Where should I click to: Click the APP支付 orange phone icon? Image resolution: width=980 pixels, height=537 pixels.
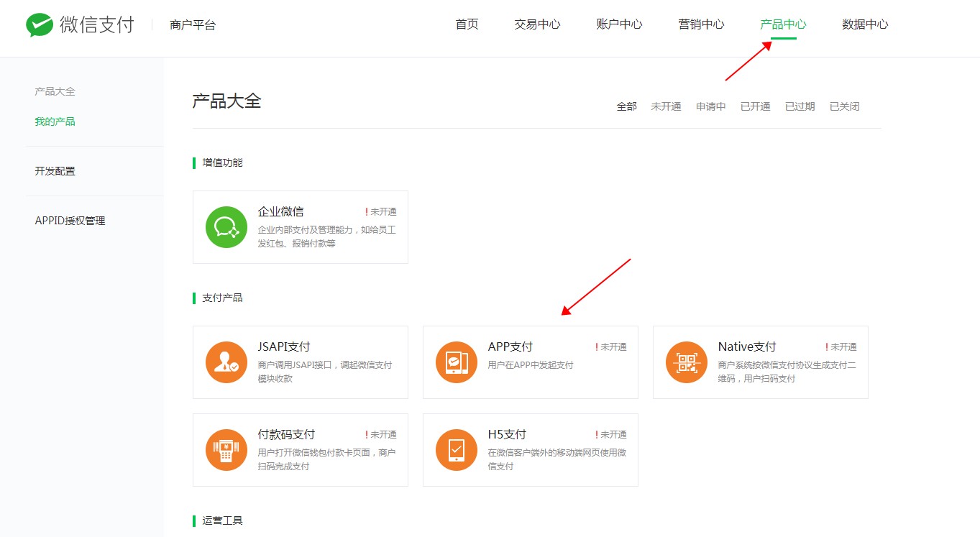457,362
